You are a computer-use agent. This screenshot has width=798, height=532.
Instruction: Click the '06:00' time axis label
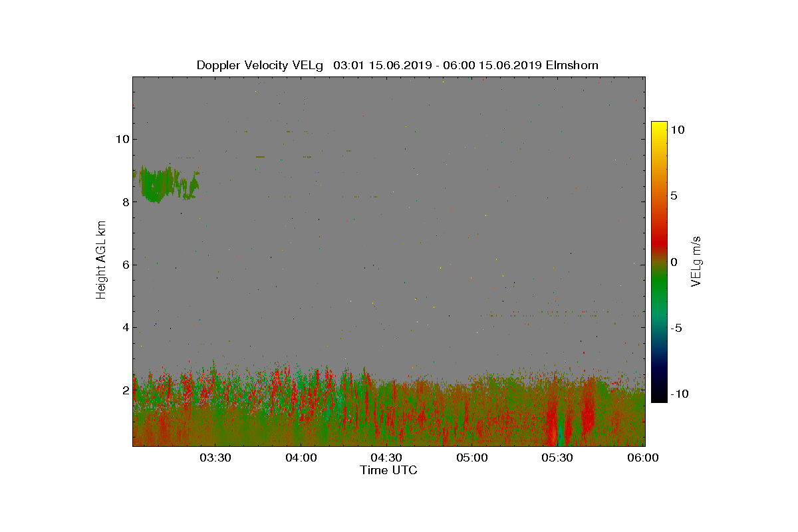pos(644,458)
